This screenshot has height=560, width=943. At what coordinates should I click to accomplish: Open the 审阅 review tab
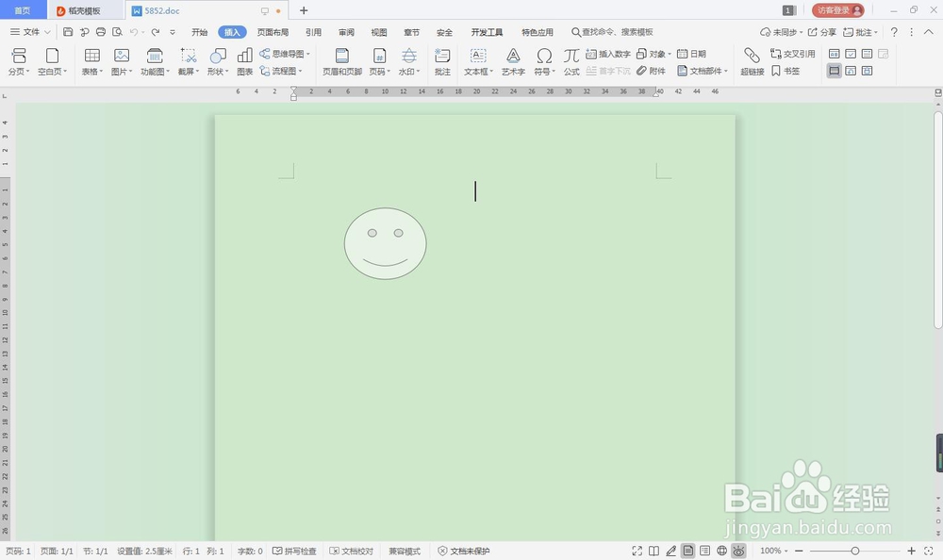click(x=345, y=31)
